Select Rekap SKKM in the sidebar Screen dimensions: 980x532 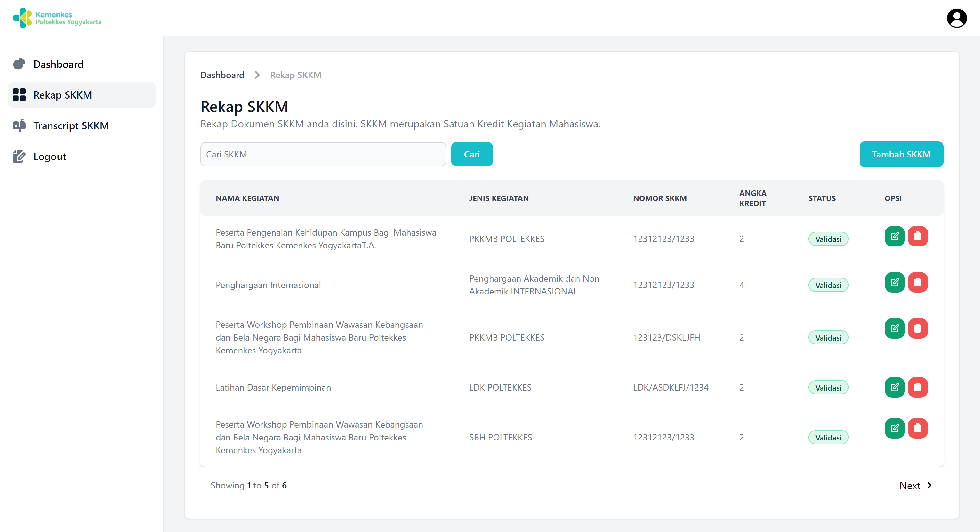pos(62,95)
